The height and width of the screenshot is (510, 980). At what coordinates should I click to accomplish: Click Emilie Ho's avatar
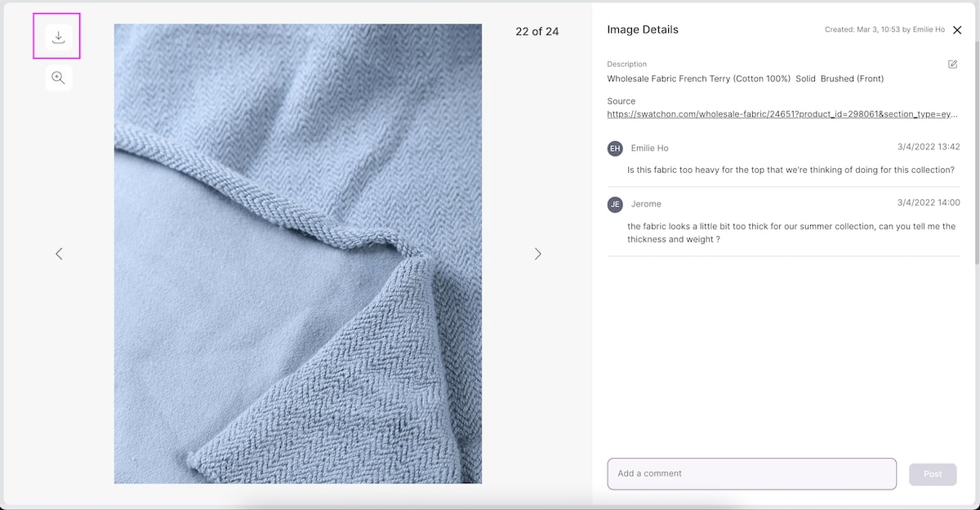(x=615, y=149)
